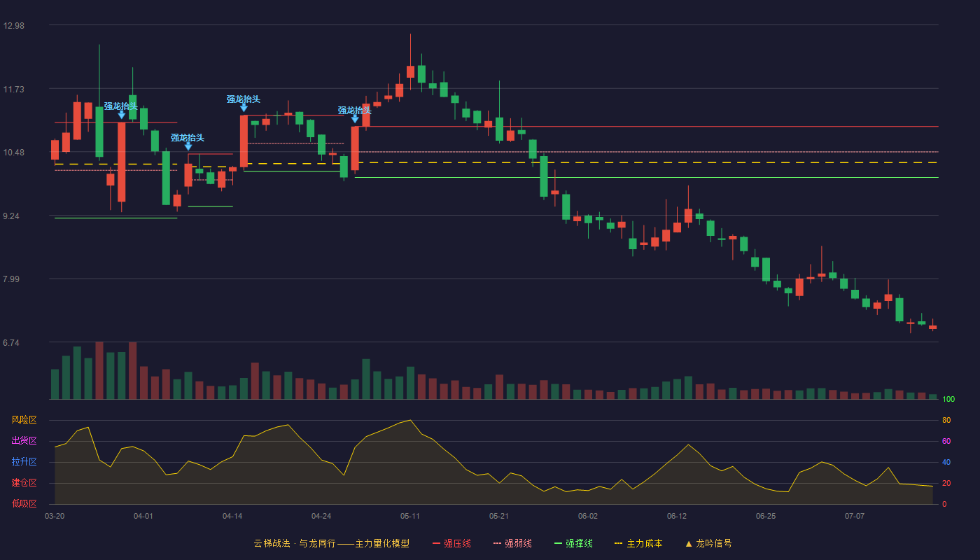
Task: Toggle the 强压线 legend series
Action: 451,543
